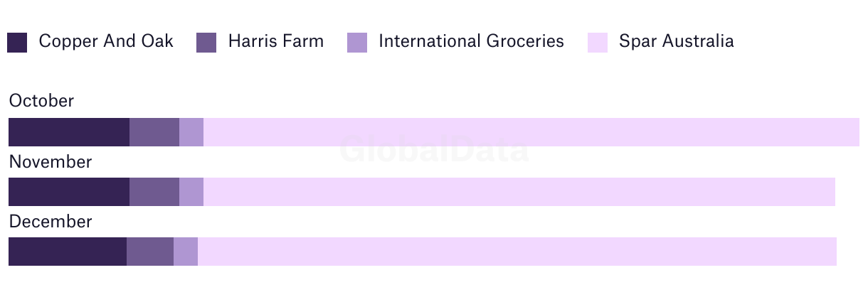Click December's International Groceries bar segment

186,252
